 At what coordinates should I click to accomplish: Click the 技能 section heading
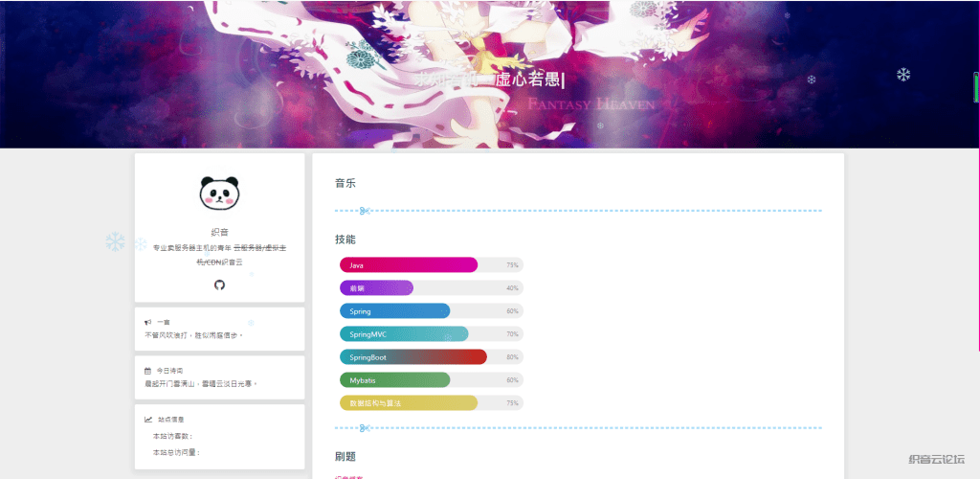(x=345, y=239)
